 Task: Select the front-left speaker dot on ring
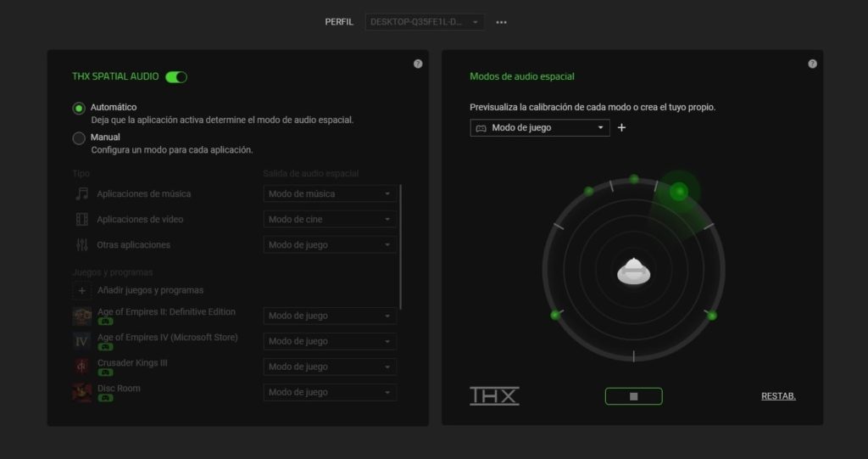[x=589, y=191]
